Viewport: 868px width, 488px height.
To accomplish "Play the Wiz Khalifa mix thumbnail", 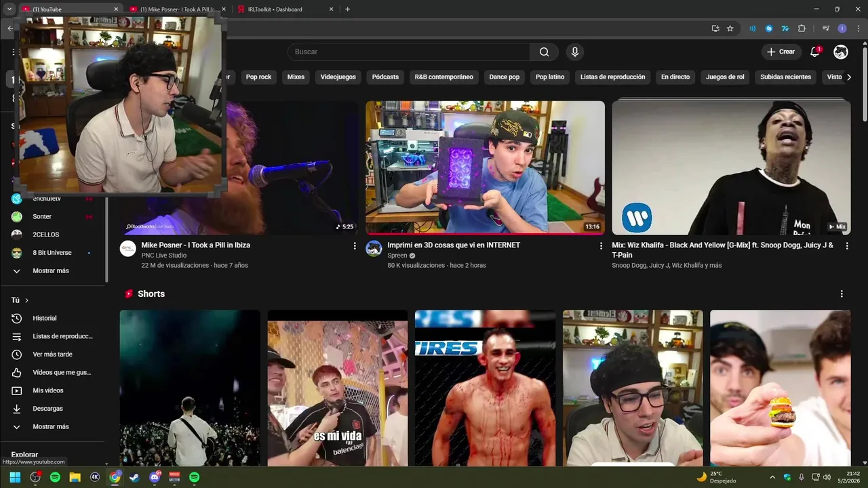I will 731,167.
